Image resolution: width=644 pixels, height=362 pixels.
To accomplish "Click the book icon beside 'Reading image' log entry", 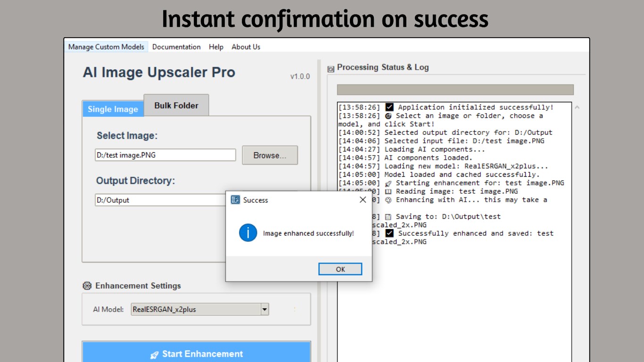I will (x=388, y=191).
